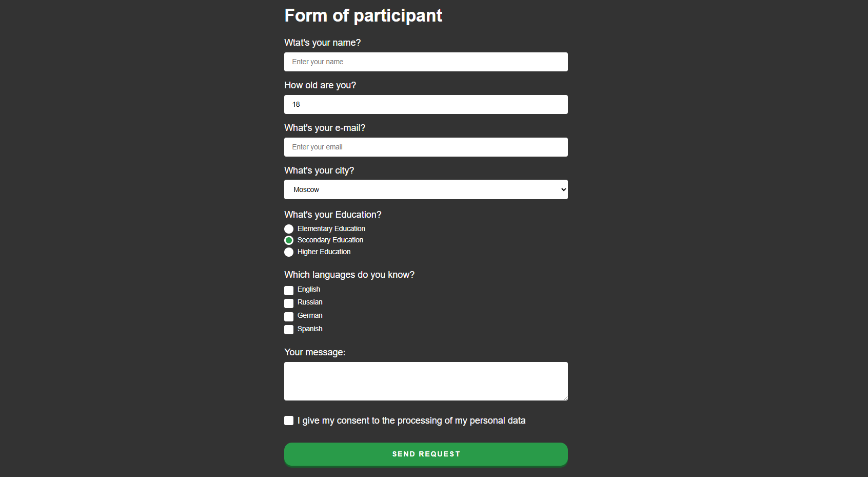Click the message textarea resize handle

(565, 398)
